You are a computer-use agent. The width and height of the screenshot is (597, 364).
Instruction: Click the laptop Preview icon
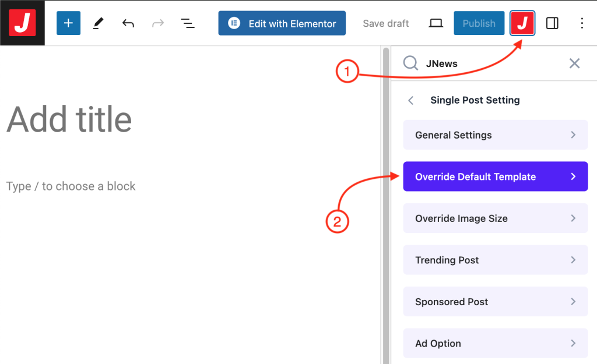(x=436, y=23)
